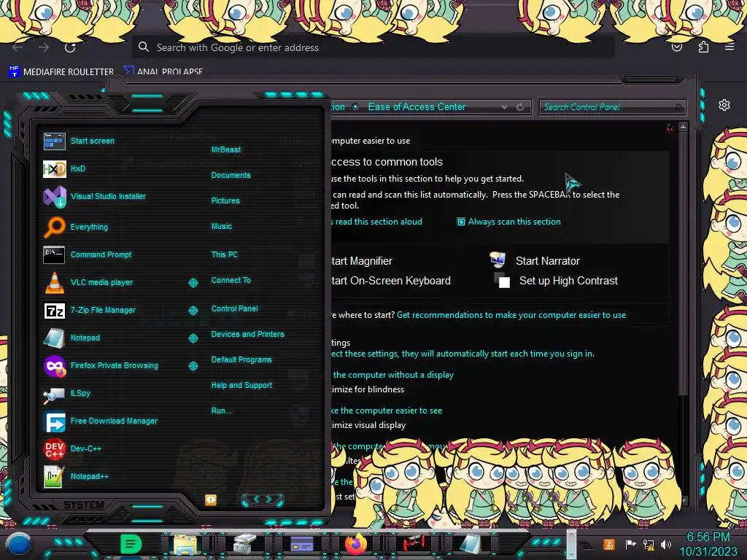The image size is (747, 560).
Task: Click the Start orb button
Action: click(x=18, y=545)
